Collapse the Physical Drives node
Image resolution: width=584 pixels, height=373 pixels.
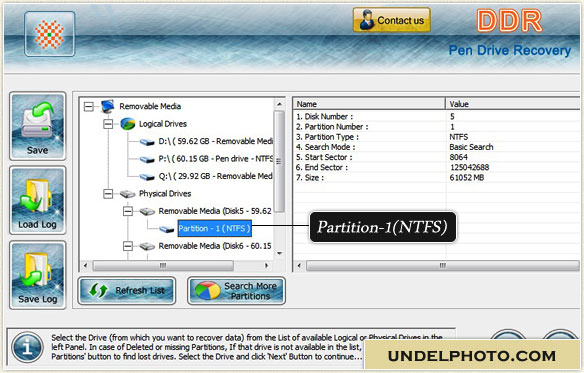(x=108, y=194)
